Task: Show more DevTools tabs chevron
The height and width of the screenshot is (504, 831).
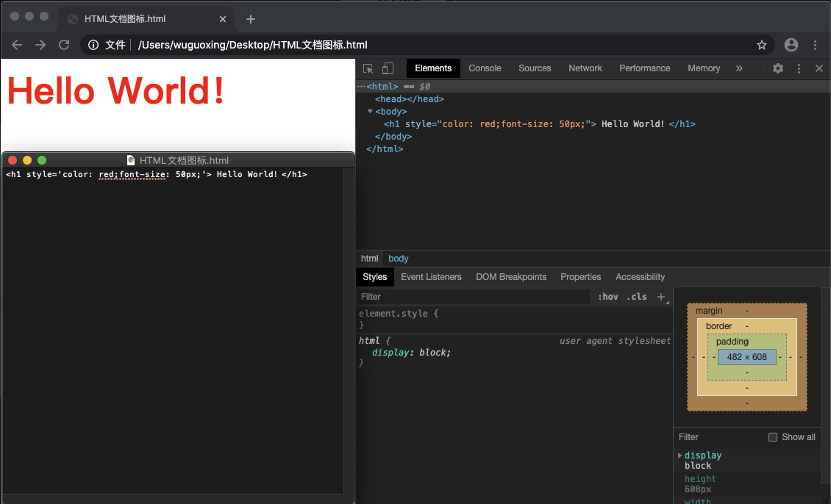Action: pos(739,68)
